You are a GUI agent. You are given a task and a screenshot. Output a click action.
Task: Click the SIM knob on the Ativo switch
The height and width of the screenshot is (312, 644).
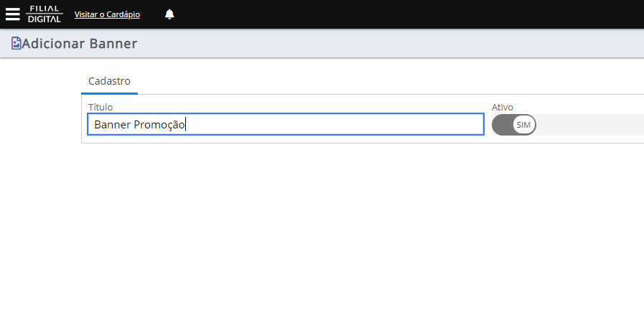523,125
